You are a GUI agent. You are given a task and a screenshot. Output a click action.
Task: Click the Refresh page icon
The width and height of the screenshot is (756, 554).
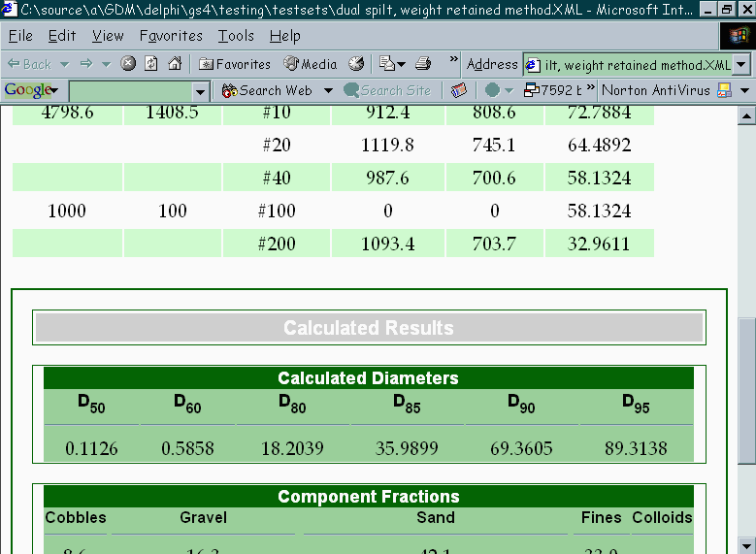coord(151,64)
